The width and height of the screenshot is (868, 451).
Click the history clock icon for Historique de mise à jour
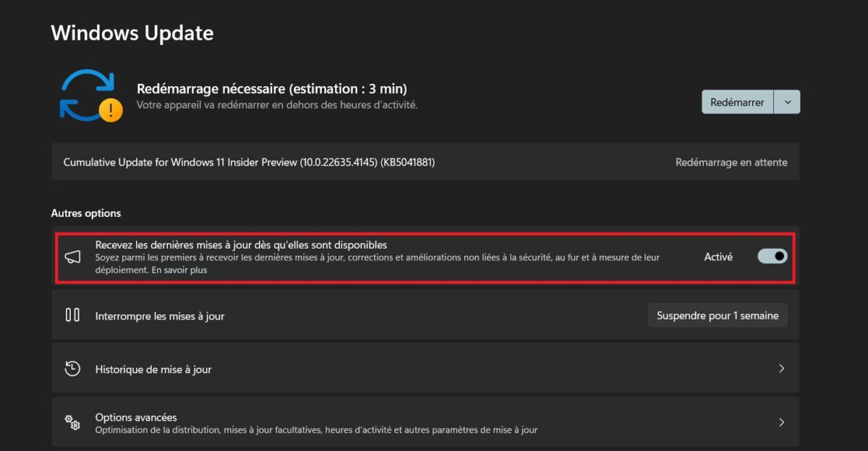pos(72,369)
